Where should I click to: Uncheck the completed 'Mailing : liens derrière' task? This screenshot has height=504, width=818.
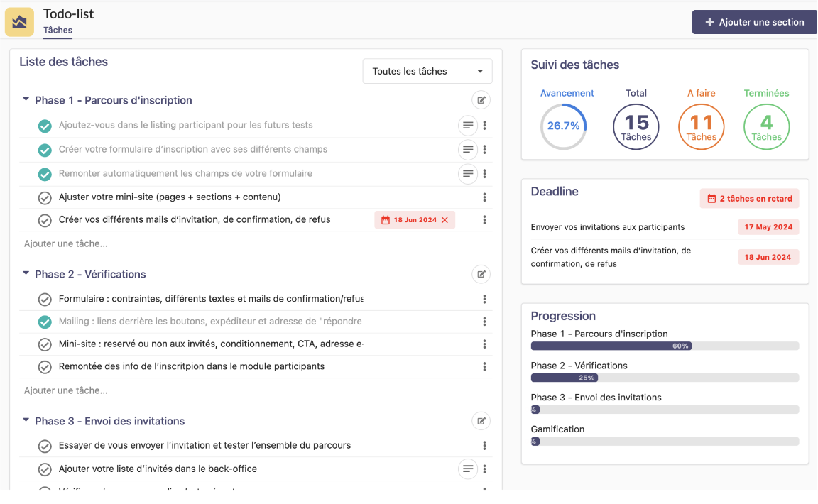tap(45, 322)
